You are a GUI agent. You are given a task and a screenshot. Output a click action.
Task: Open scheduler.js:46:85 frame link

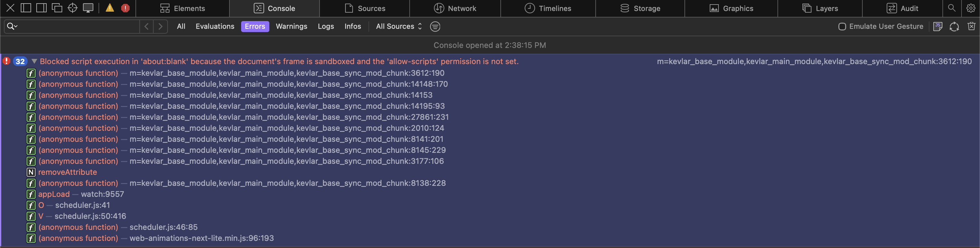pos(164,227)
